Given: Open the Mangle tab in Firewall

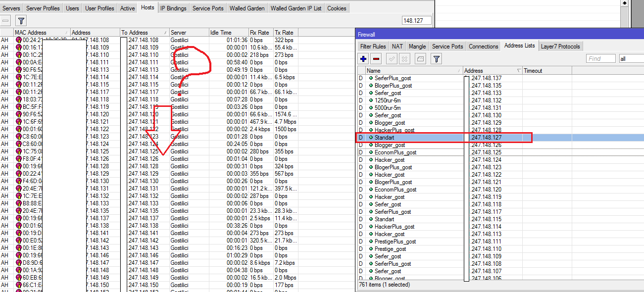Looking at the screenshot, I should pos(417,47).
